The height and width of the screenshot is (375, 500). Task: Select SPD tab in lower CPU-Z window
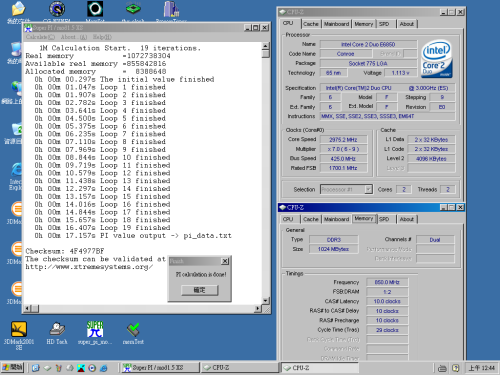click(384, 219)
